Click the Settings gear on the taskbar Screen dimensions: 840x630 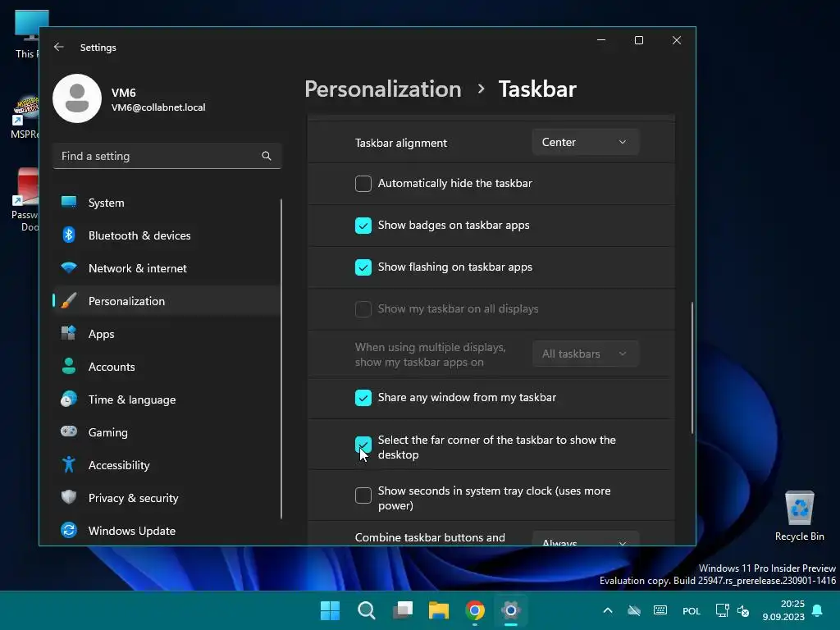[511, 610]
